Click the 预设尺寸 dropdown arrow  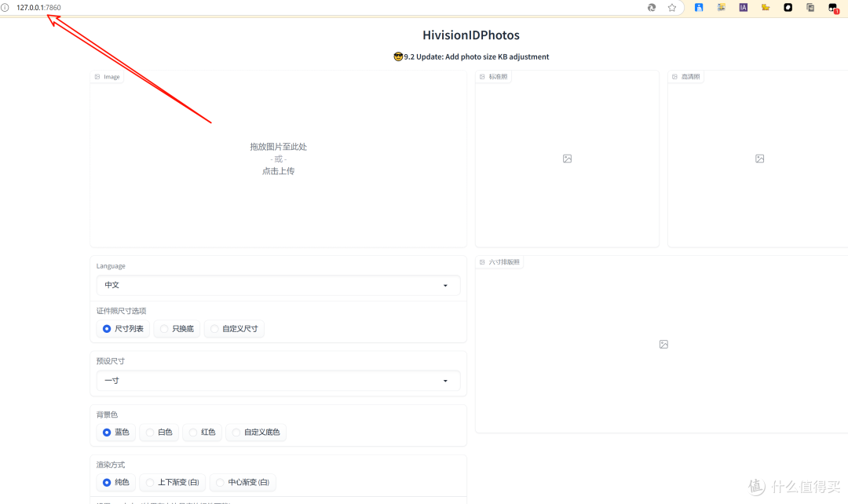coord(446,381)
